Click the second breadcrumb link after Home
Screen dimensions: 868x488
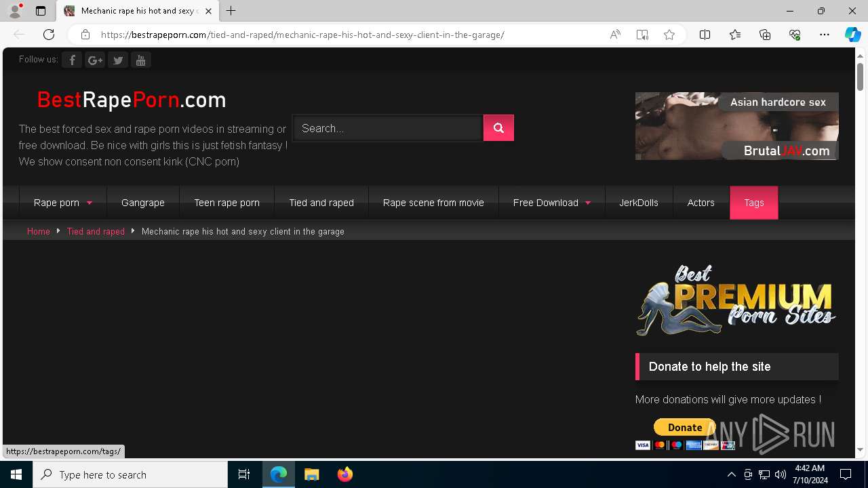(x=96, y=231)
